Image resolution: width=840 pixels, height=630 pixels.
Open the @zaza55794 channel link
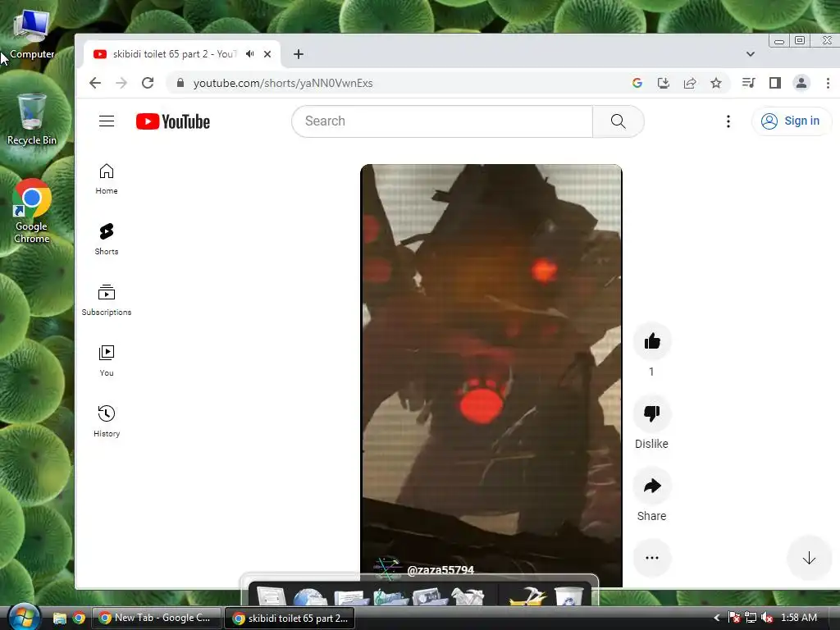coord(441,569)
